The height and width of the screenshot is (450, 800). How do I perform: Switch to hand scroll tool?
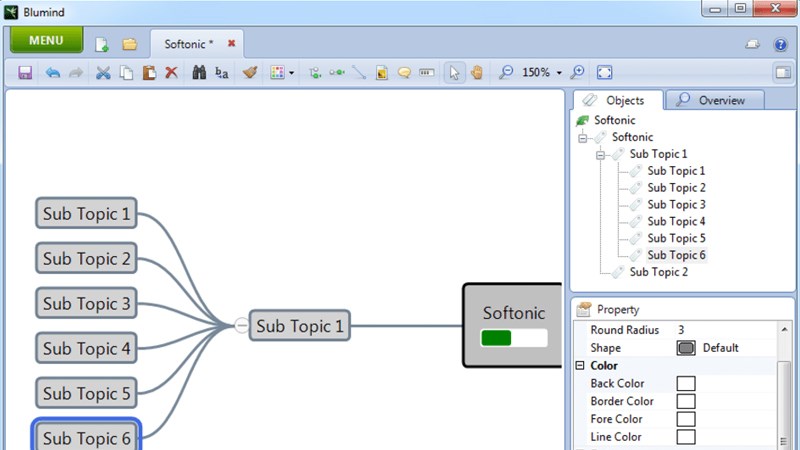477,72
